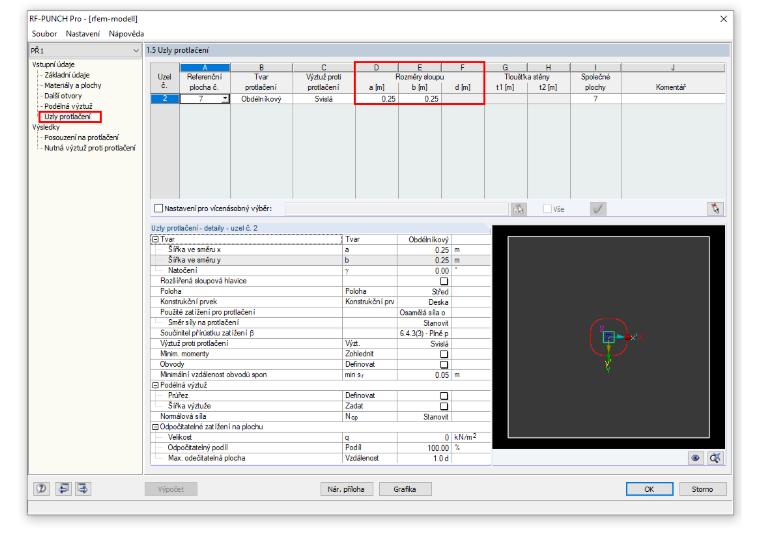Check Šířka výztuže Zadat checkbox
Screen dimensions: 760x542
(443, 406)
